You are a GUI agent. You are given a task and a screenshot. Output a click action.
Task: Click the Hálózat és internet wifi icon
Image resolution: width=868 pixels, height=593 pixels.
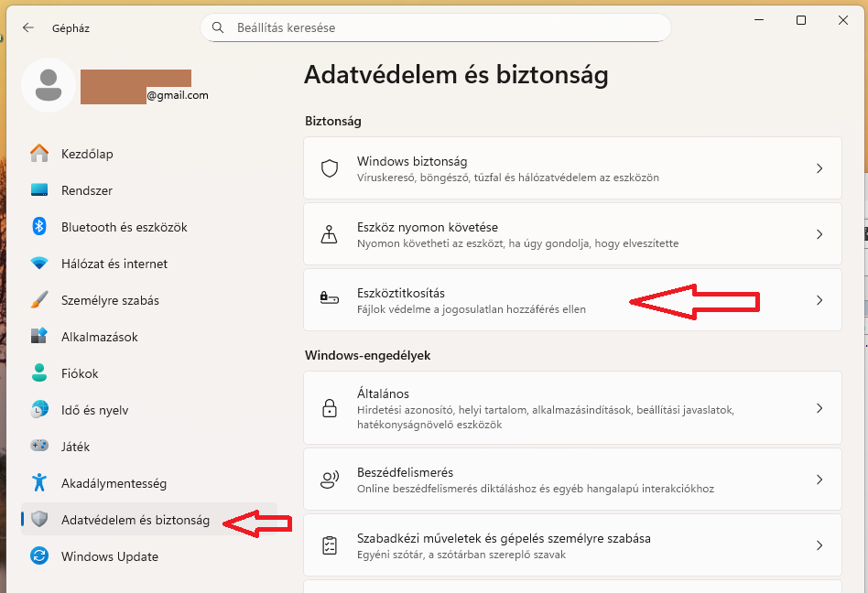click(39, 264)
